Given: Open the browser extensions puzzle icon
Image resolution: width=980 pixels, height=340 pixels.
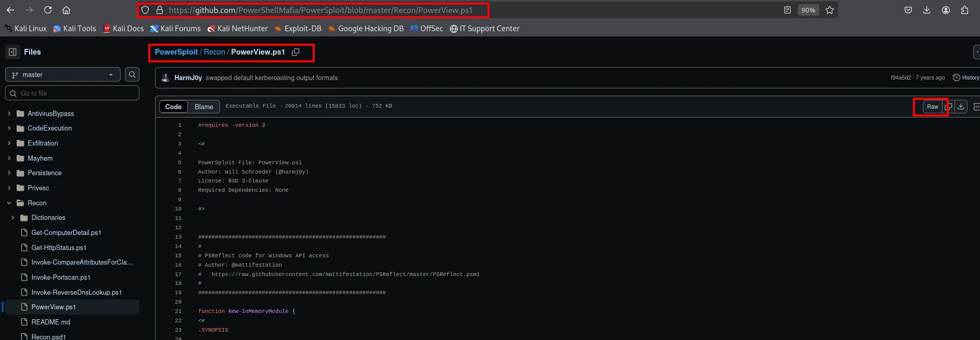Looking at the screenshot, I should 964,10.
